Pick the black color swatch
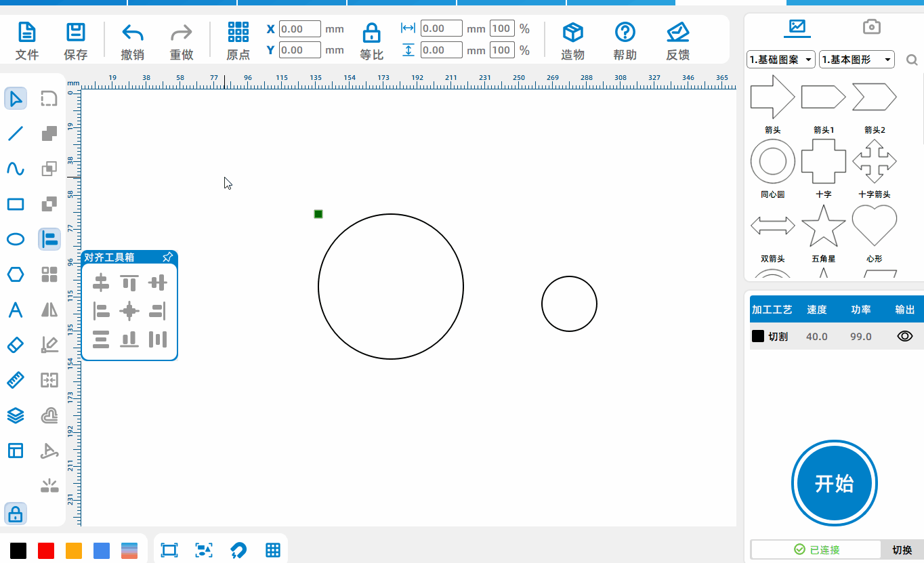924x563 pixels. [18, 550]
